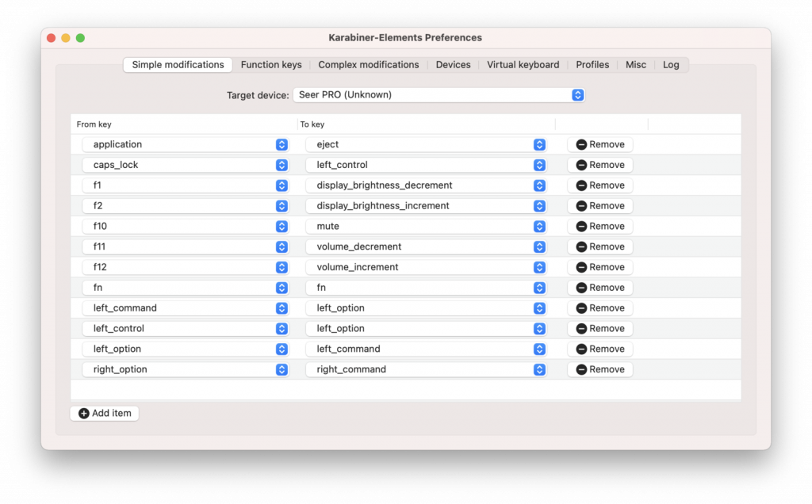This screenshot has height=504, width=812.
Task: Open the Complex modifications tab
Action: [x=368, y=65]
